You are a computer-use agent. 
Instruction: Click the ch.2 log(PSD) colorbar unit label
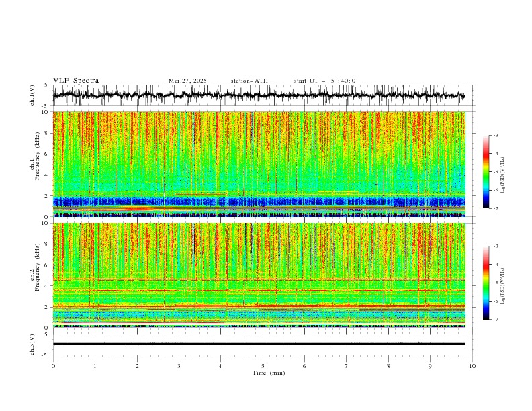click(502, 286)
